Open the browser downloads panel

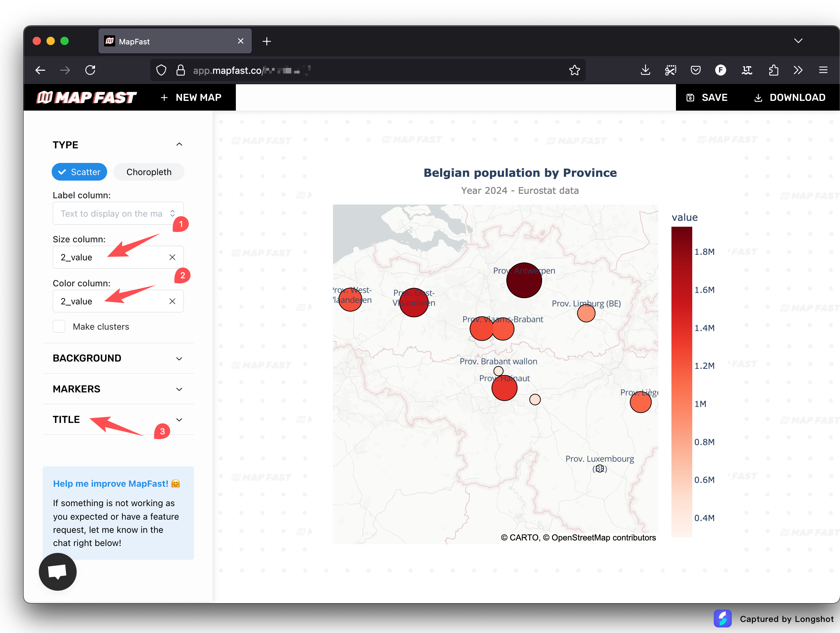point(645,70)
